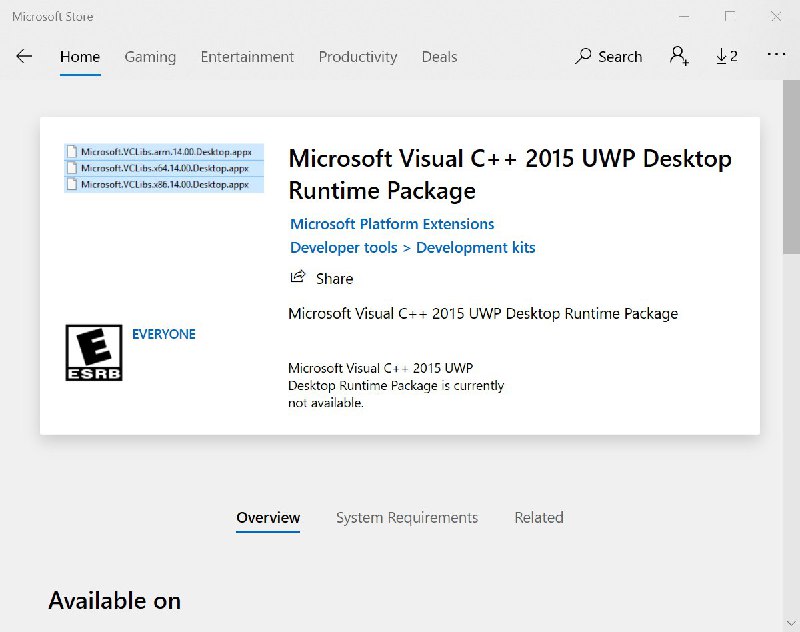
Task: Select the Deals tab
Action: [x=439, y=57]
